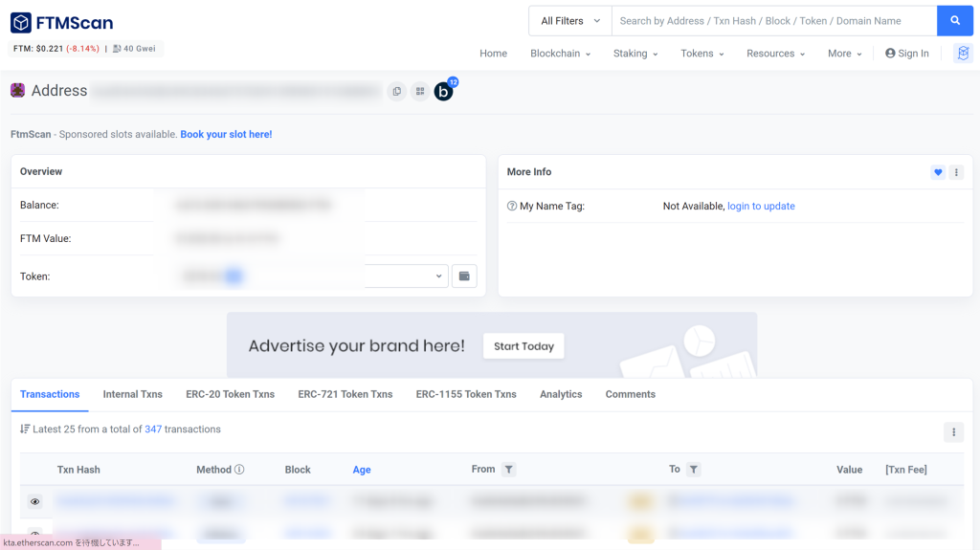Screen dimensions: 980x550
Task: Open ERC-20 Token Txns tab
Action: pos(230,394)
